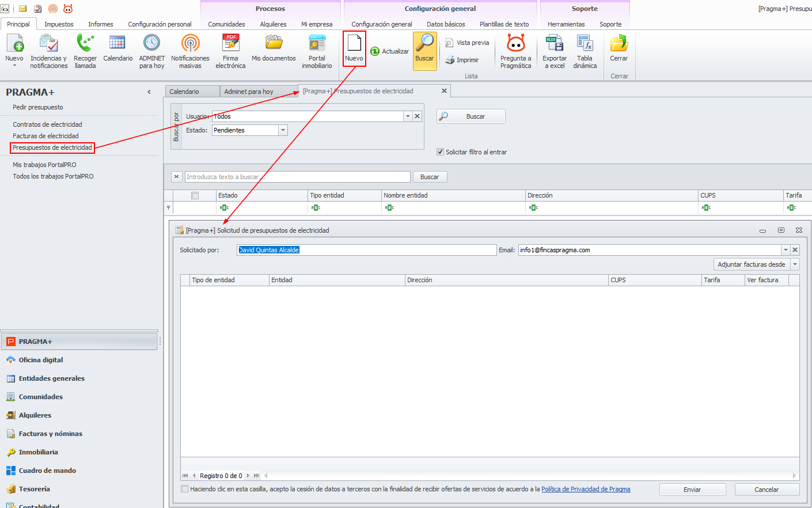Toggle select-all checkbox in grid header

(x=195, y=195)
